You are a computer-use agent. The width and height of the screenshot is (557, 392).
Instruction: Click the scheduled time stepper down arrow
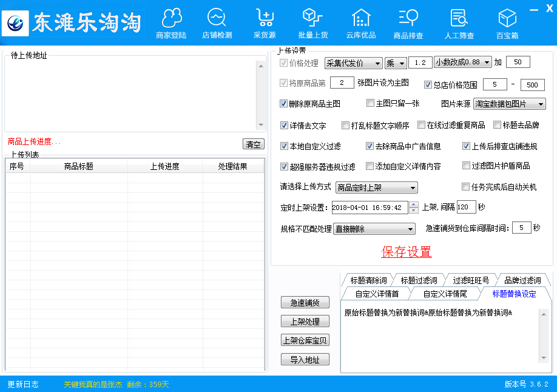point(413,210)
